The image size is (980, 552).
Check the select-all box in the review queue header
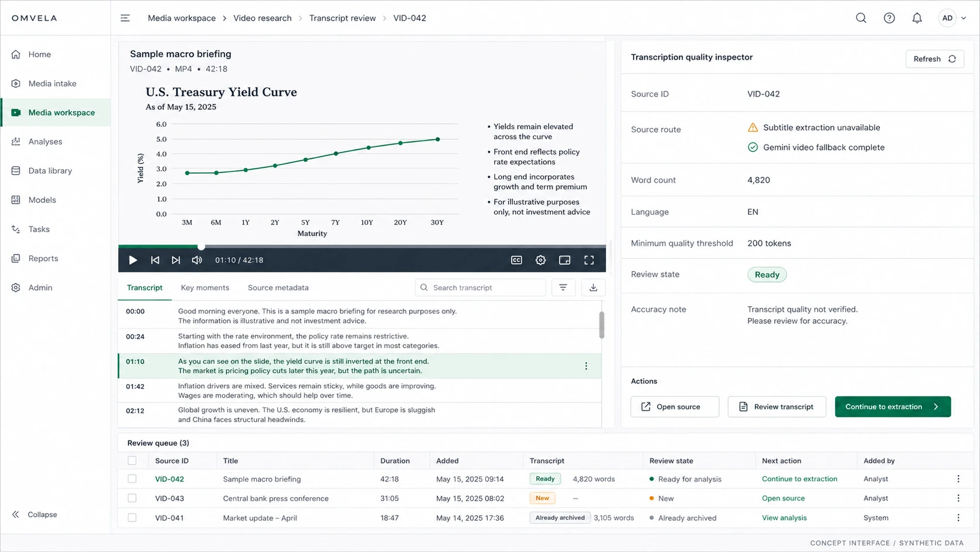pyautogui.click(x=132, y=460)
